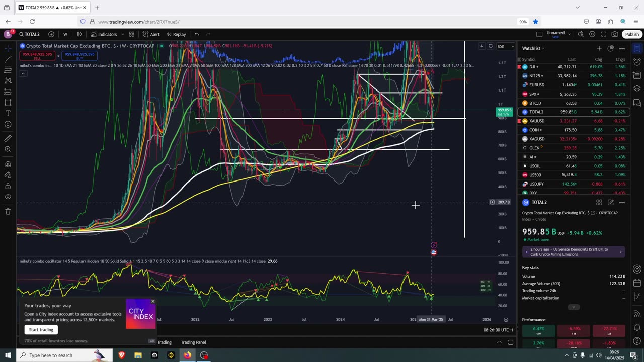Open the candlestick chart style selector
The width and height of the screenshot is (644, 362).
point(79,34)
